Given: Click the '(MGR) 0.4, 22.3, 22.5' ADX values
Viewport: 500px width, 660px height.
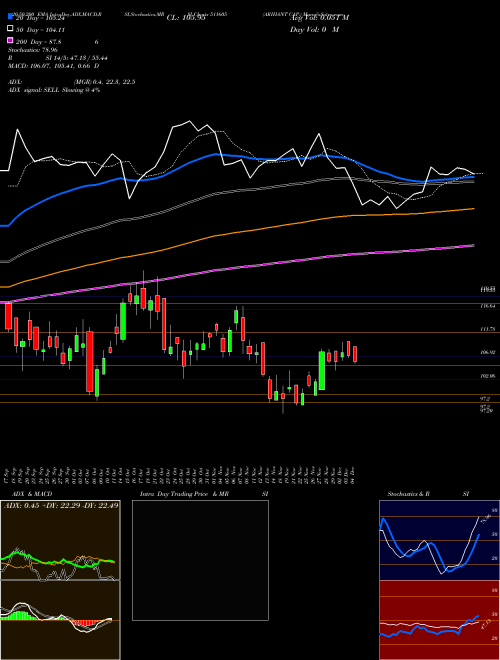Looking at the screenshot, I should click(x=104, y=82).
